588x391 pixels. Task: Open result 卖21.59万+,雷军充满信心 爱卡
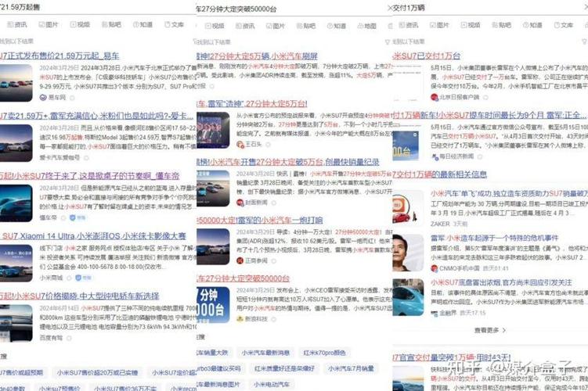coord(97,116)
